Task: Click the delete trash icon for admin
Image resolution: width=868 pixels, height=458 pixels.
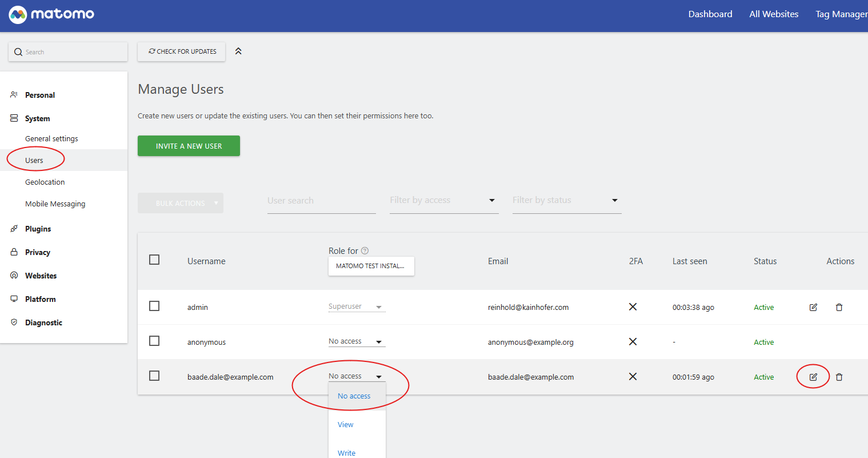Action: 839,307
